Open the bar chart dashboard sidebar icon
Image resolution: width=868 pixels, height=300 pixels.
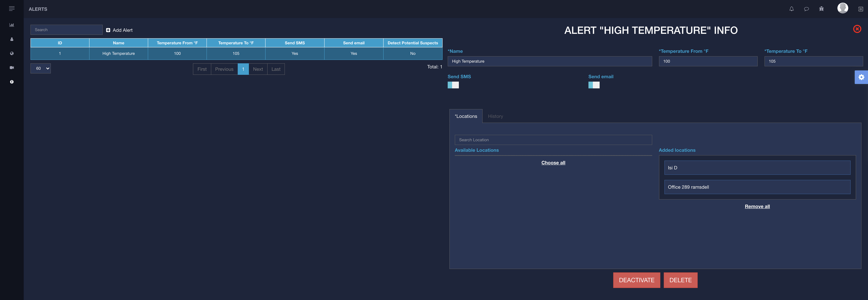(x=12, y=25)
